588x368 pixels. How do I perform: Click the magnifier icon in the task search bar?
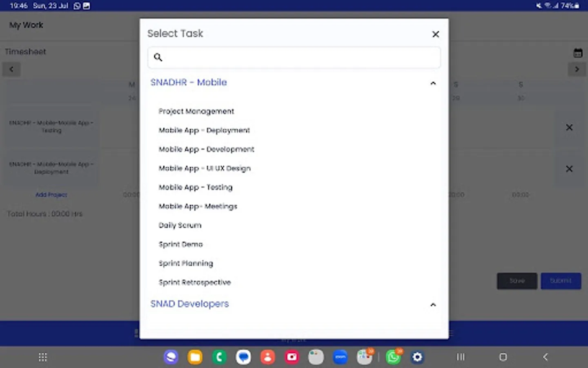[158, 57]
